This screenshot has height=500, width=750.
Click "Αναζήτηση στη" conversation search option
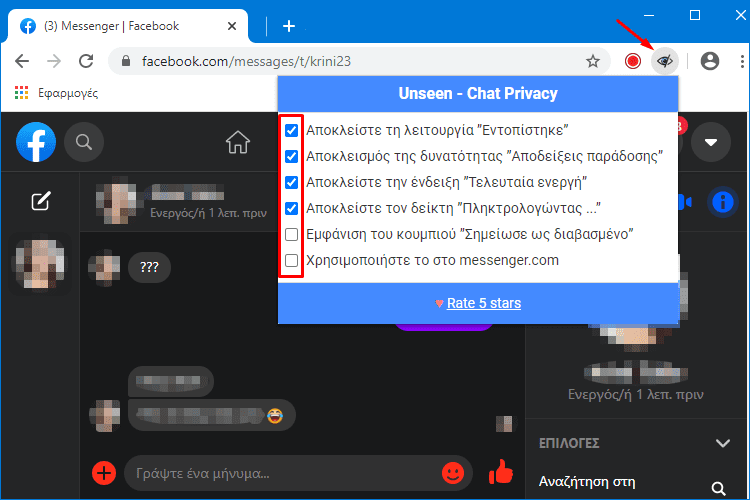click(x=587, y=481)
